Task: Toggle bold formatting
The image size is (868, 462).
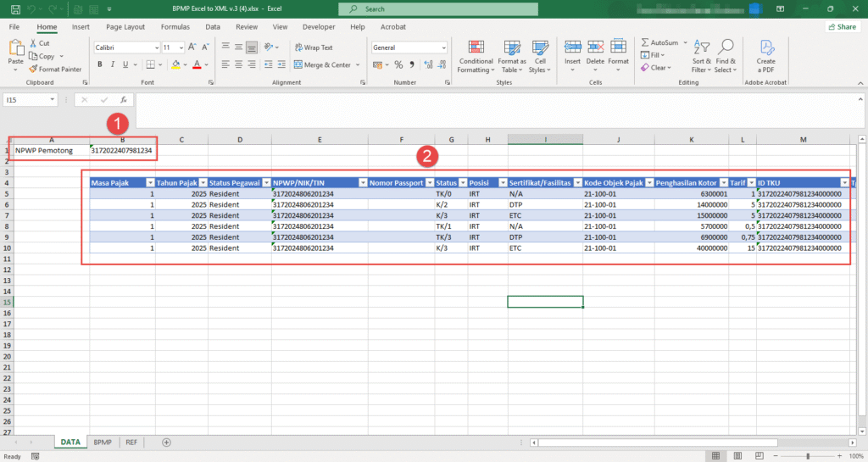Action: coord(100,64)
